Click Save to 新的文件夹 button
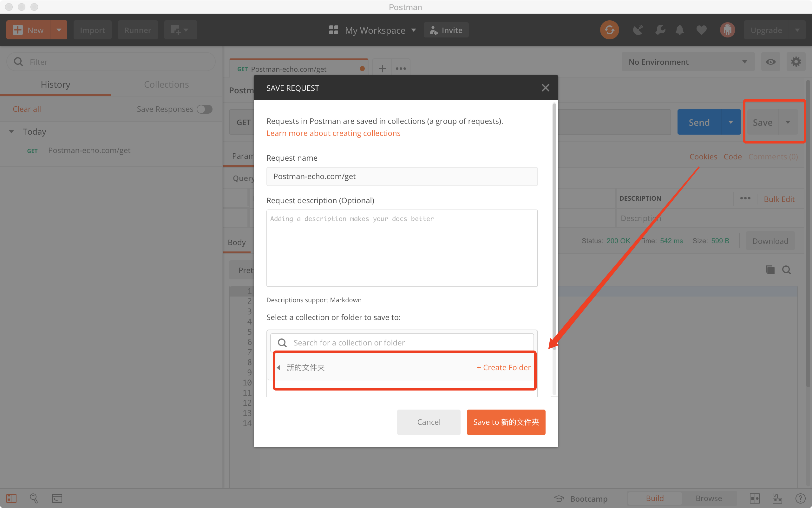 coord(506,422)
